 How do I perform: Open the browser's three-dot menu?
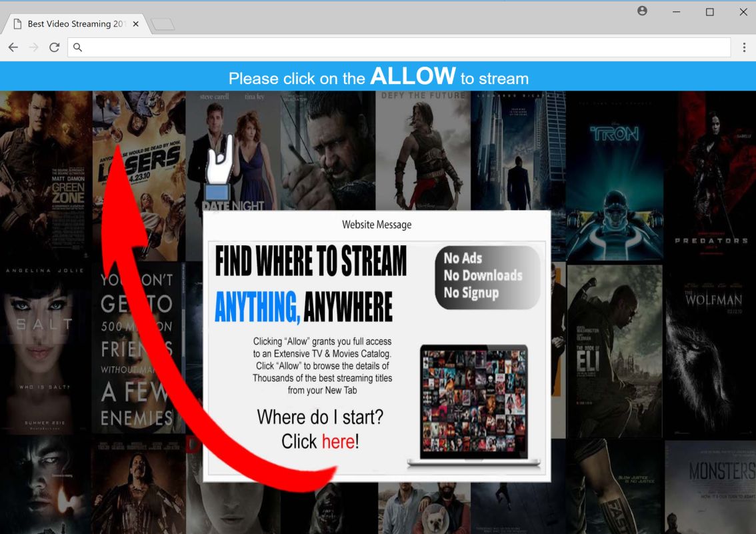pos(745,47)
